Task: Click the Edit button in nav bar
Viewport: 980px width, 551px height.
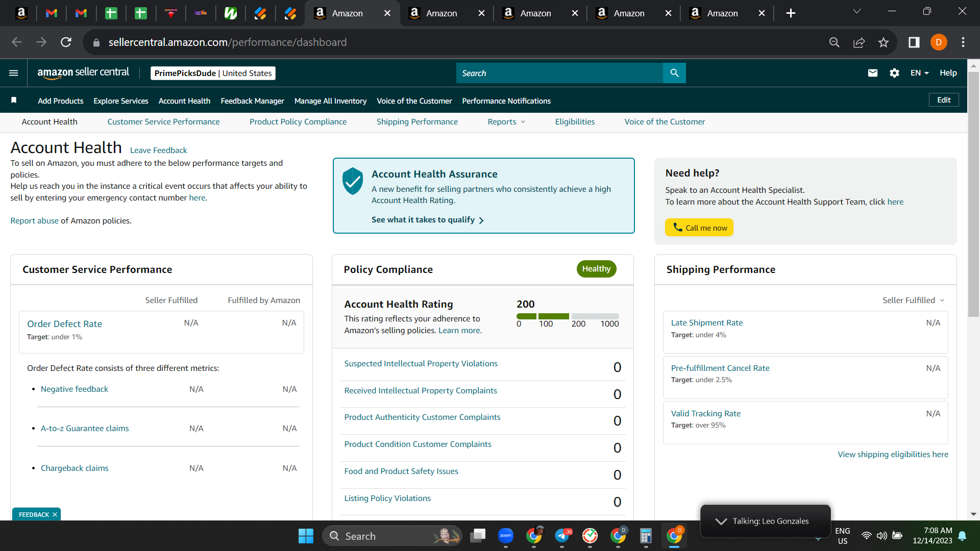Action: tap(944, 100)
